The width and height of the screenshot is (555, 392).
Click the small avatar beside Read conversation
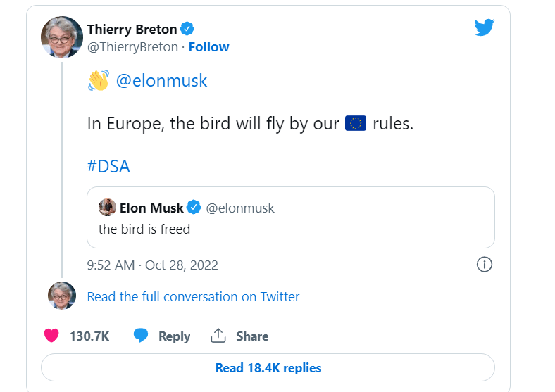61,296
